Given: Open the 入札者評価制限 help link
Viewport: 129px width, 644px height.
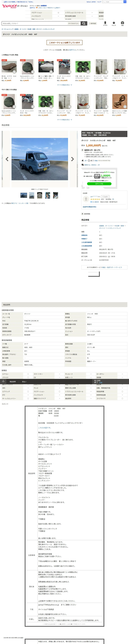Looking at the screenshot, I should click(x=87, y=242).
